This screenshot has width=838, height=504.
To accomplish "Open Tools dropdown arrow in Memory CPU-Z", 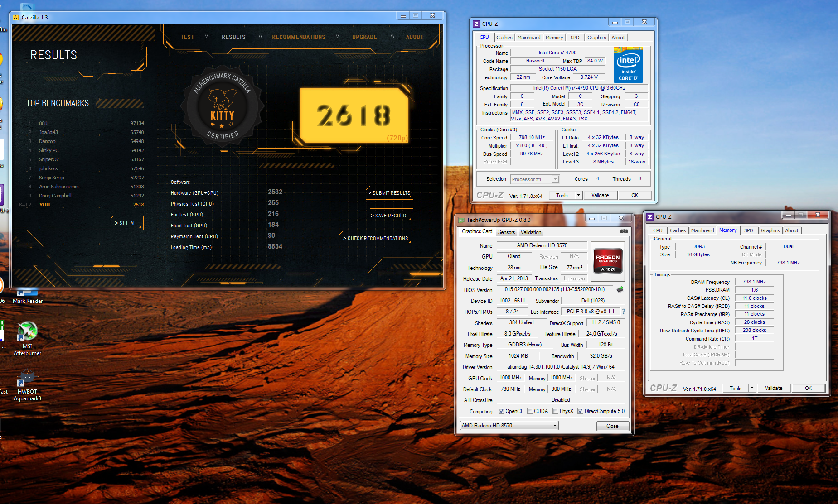I will [x=751, y=388].
